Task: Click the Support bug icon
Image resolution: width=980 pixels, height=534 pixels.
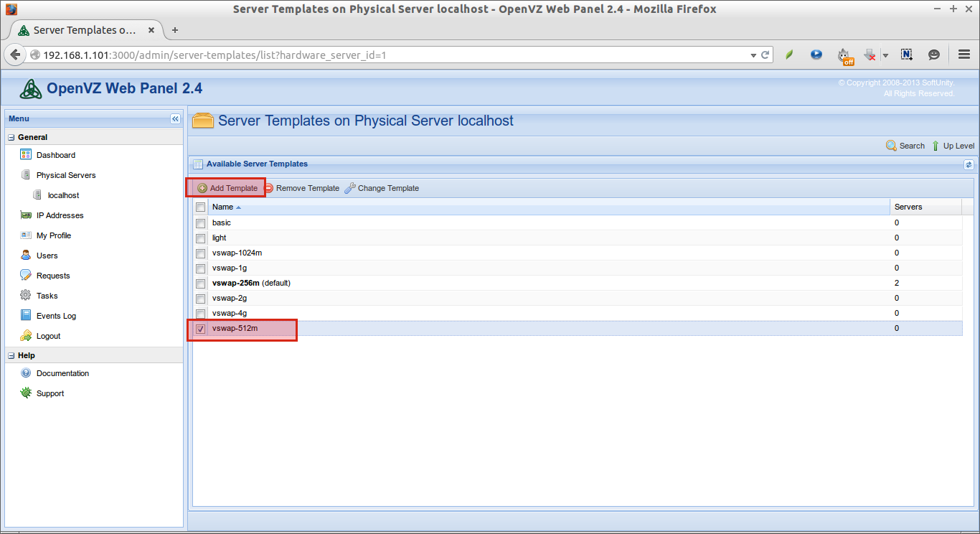Action: point(26,393)
